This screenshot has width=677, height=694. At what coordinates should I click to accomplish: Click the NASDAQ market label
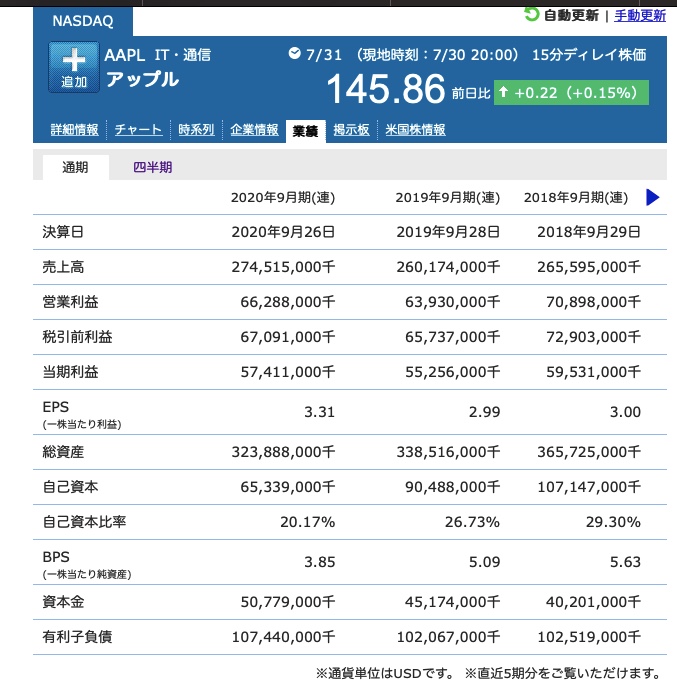pos(83,21)
